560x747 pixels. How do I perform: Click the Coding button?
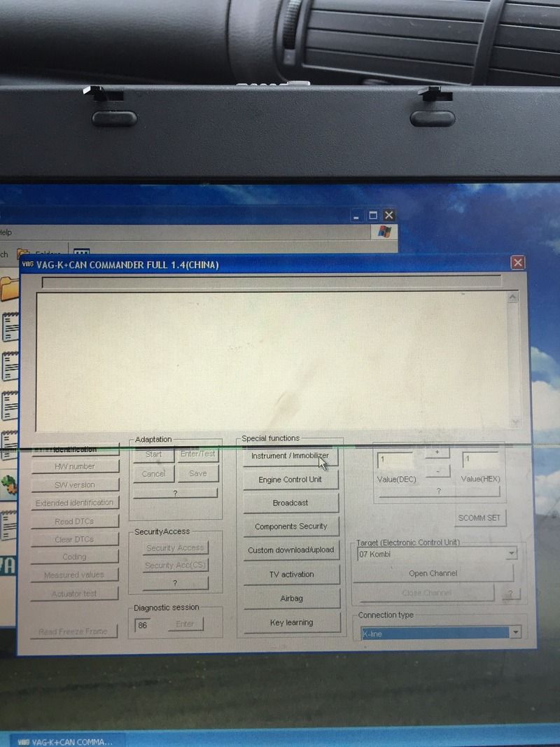pos(75,557)
